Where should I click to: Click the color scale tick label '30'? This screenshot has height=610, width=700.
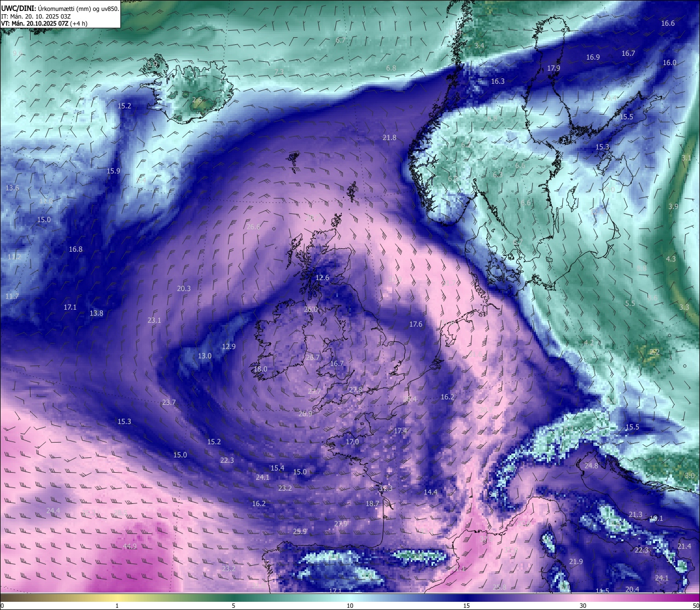[583, 606]
